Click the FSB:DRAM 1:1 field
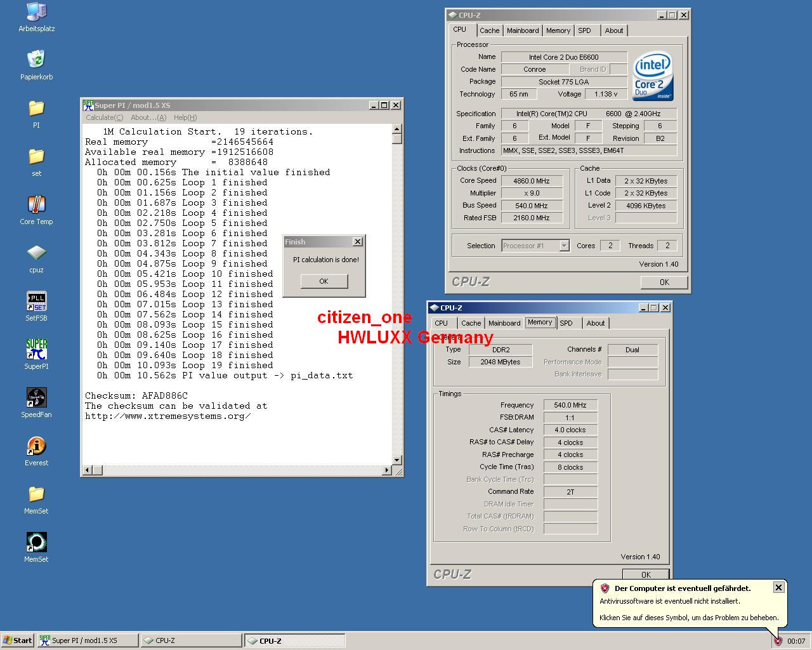 click(570, 418)
